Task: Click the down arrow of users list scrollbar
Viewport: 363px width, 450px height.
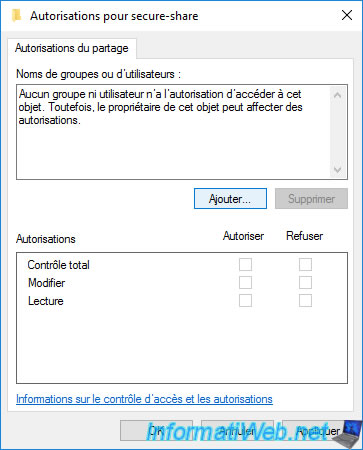Action: [x=337, y=170]
